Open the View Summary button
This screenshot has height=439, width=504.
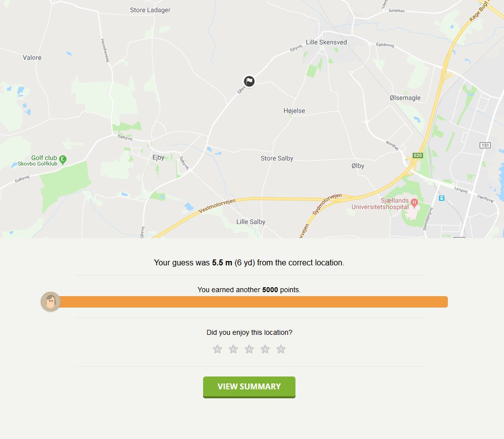point(249,387)
